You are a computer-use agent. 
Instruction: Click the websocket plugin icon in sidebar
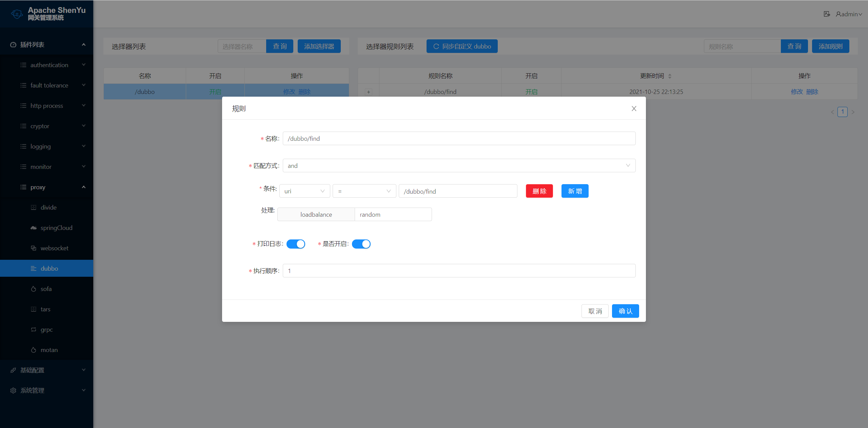[34, 248]
